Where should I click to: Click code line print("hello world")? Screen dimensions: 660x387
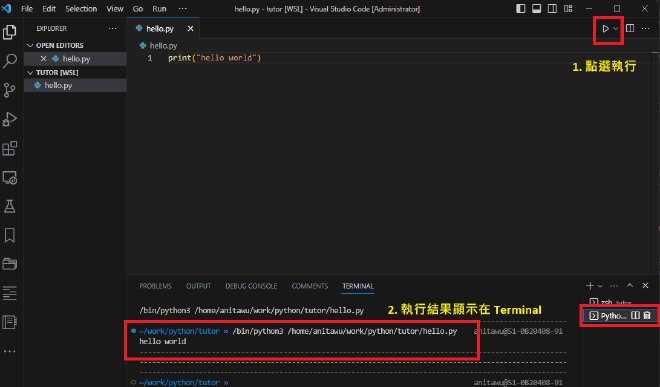[x=214, y=58]
